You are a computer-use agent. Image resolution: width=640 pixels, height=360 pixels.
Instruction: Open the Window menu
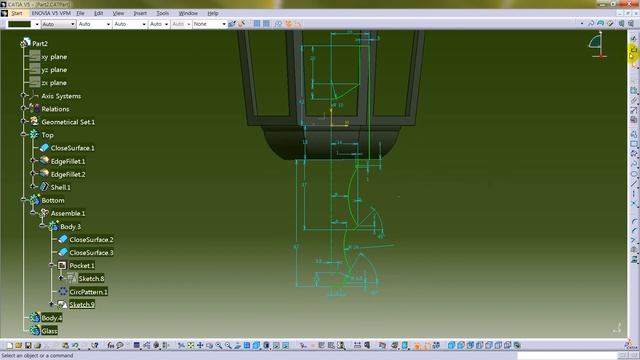point(188,13)
